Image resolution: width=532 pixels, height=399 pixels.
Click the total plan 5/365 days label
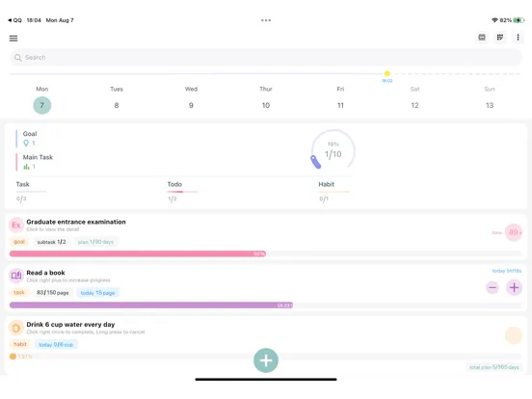coord(494,367)
